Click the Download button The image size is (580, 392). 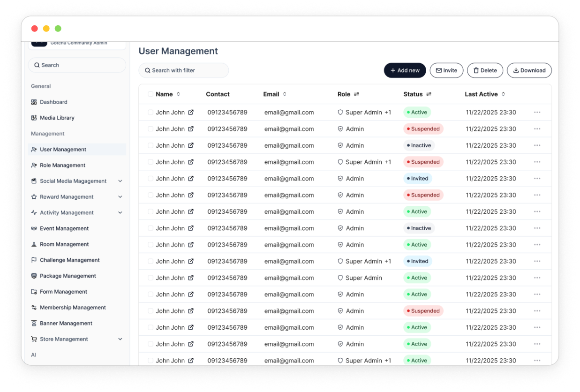[x=529, y=70]
